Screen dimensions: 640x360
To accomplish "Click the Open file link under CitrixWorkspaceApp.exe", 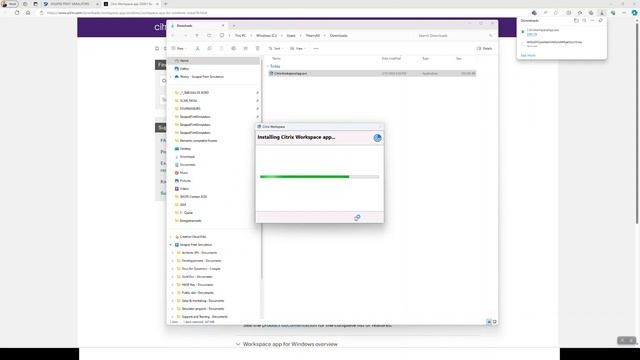I will pos(531,34).
